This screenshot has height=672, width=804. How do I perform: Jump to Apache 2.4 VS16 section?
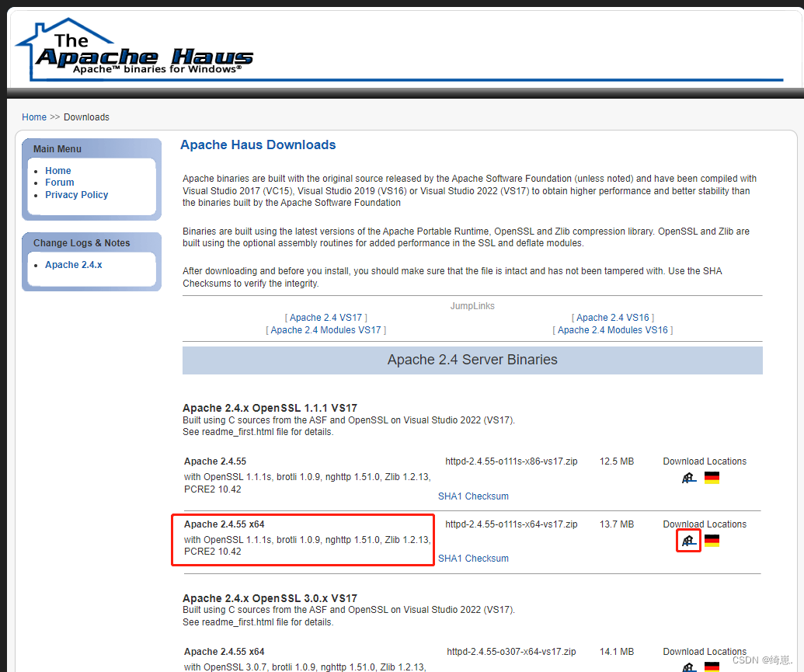(613, 318)
